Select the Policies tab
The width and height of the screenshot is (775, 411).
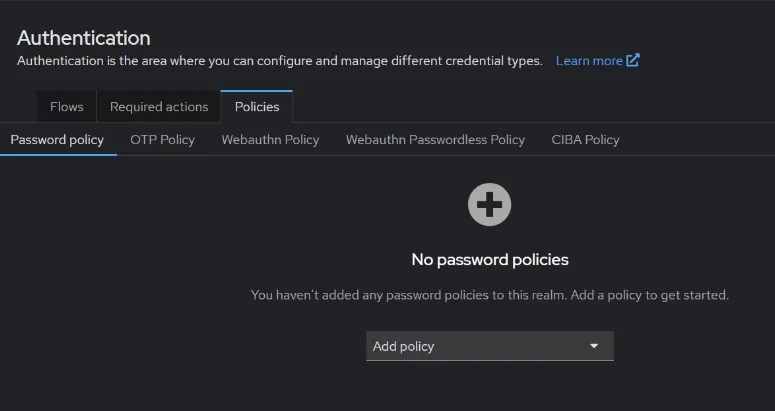tap(257, 107)
